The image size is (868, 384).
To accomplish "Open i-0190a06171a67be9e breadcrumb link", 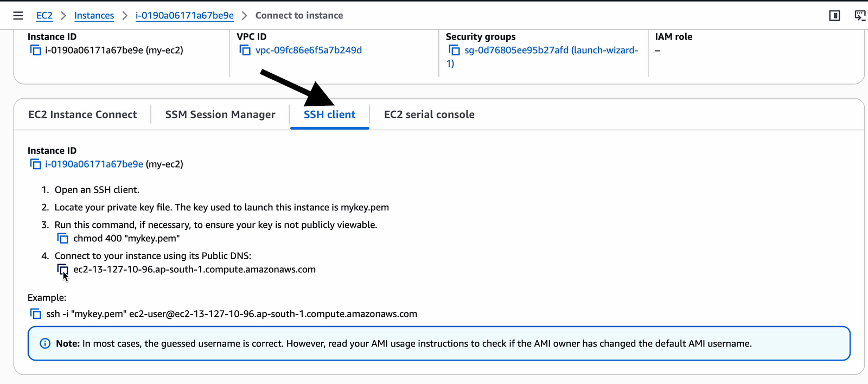I will pyautogui.click(x=184, y=16).
